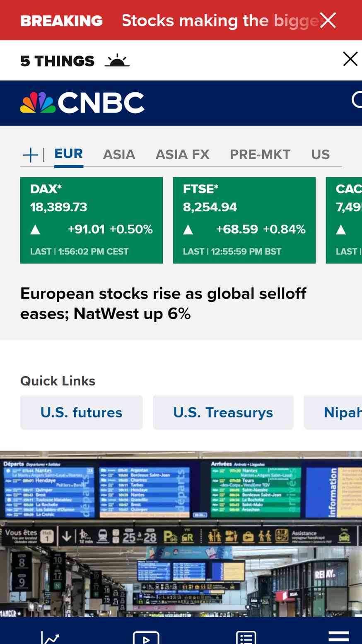Open the video play icon in bottom bar

146,637
